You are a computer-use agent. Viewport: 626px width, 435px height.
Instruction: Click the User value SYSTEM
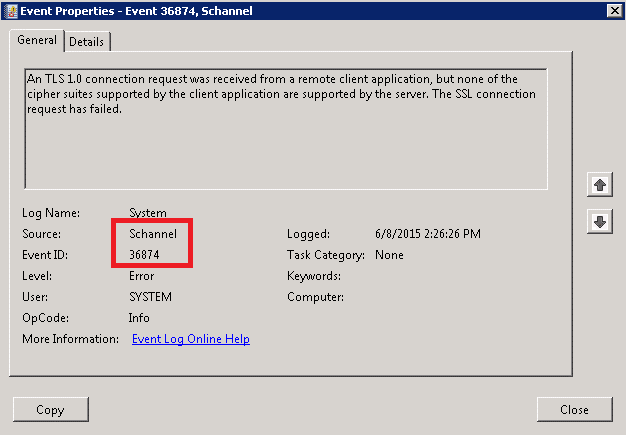[x=151, y=297]
